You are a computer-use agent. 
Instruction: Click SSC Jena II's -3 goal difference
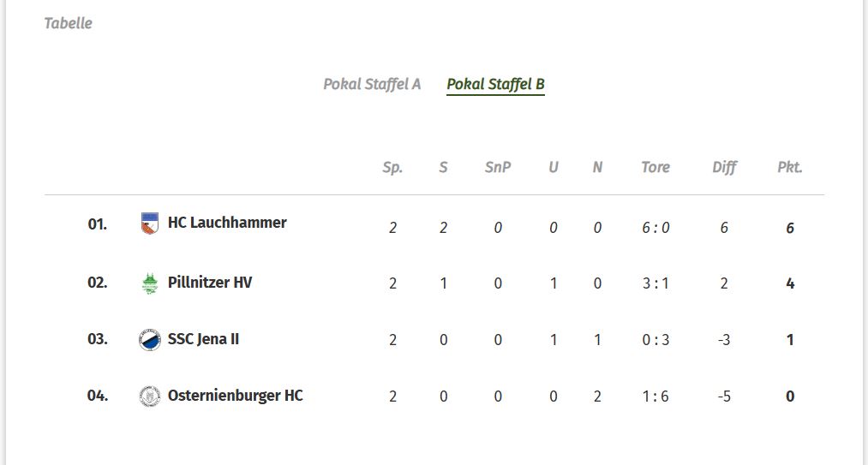coord(724,340)
